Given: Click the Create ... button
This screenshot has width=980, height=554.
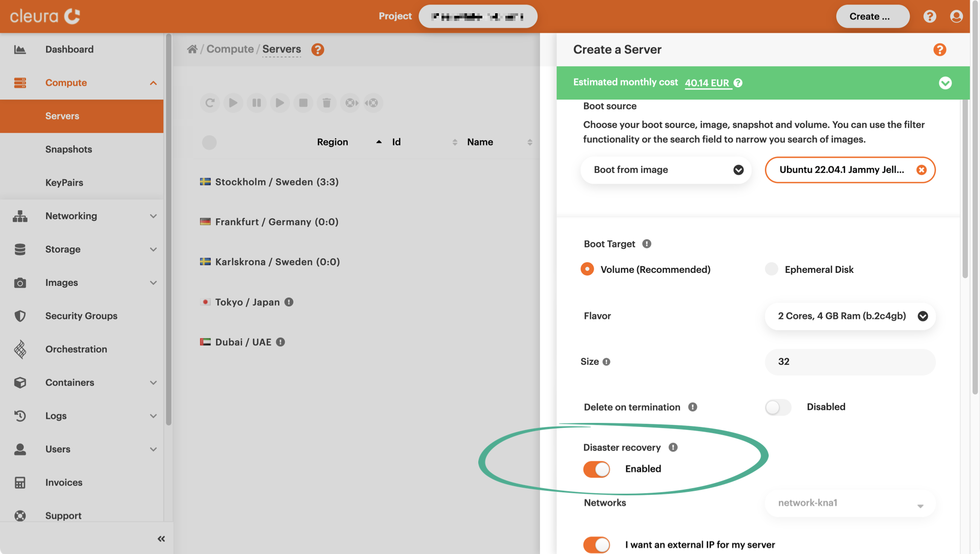Looking at the screenshot, I should [x=872, y=16].
